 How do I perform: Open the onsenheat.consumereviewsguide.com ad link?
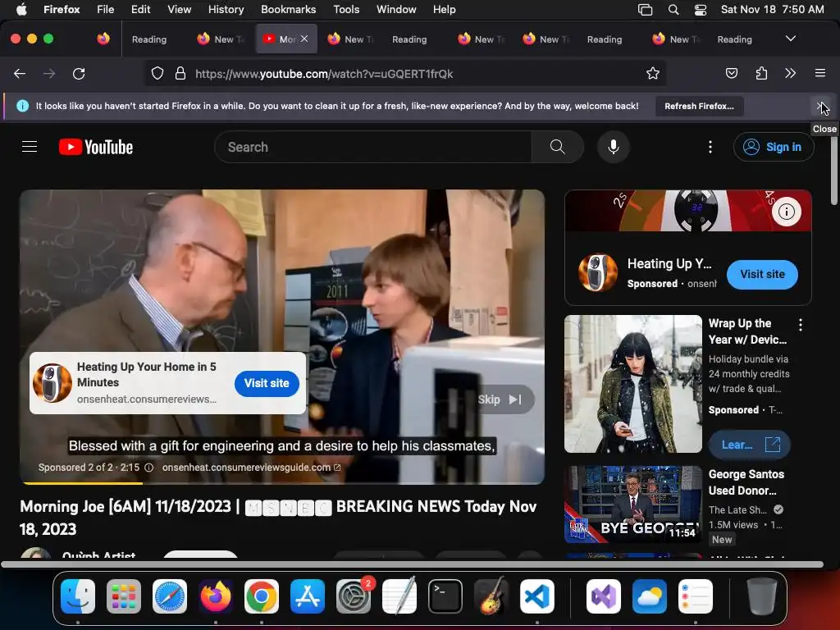coord(251,468)
